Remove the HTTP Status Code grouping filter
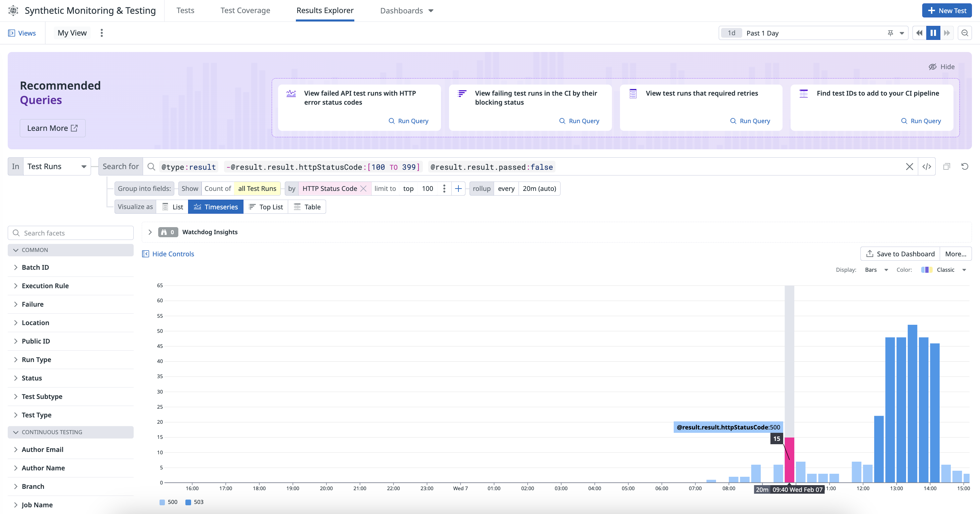This screenshot has width=980, height=514. [364, 188]
